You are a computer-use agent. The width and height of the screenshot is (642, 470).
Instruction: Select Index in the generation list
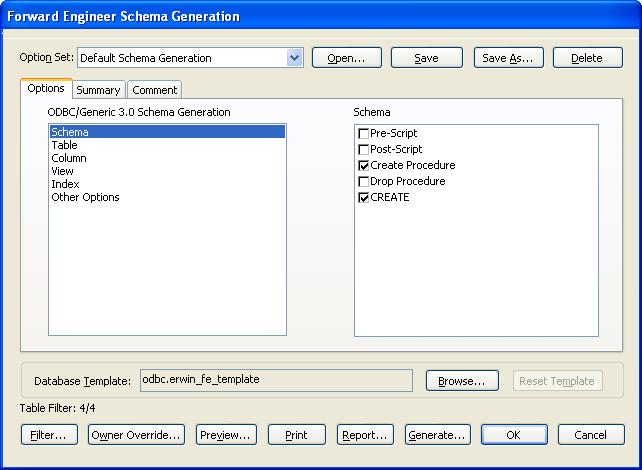tap(65, 184)
